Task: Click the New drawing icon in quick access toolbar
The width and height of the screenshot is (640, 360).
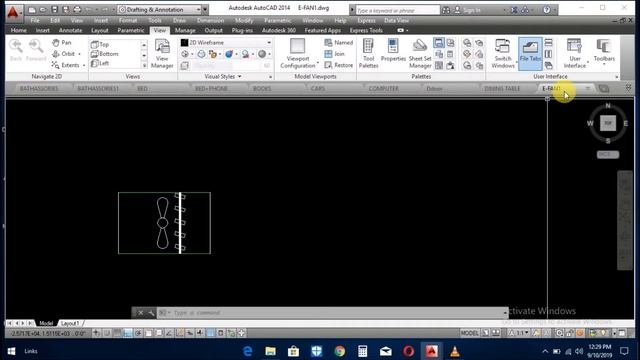Action: coord(32,9)
